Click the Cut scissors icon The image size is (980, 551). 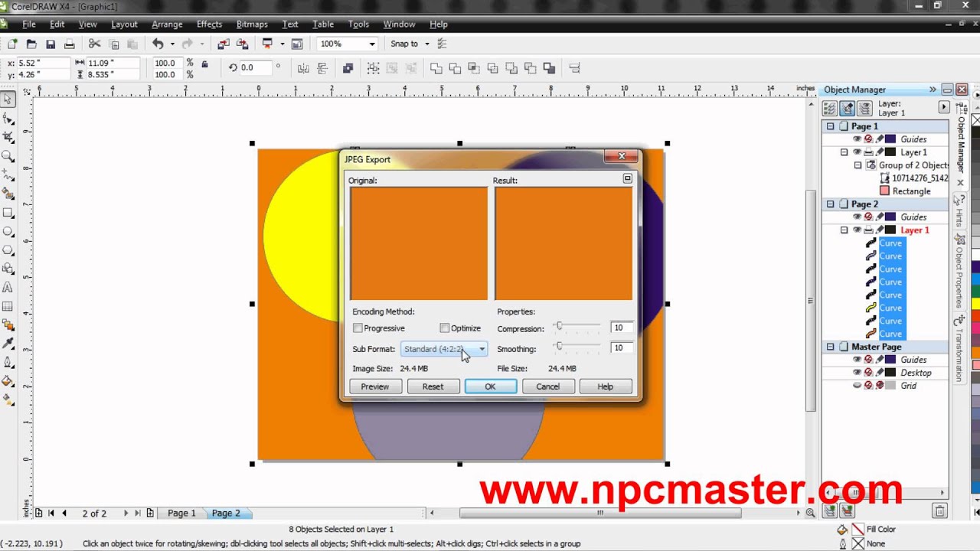pyautogui.click(x=94, y=44)
